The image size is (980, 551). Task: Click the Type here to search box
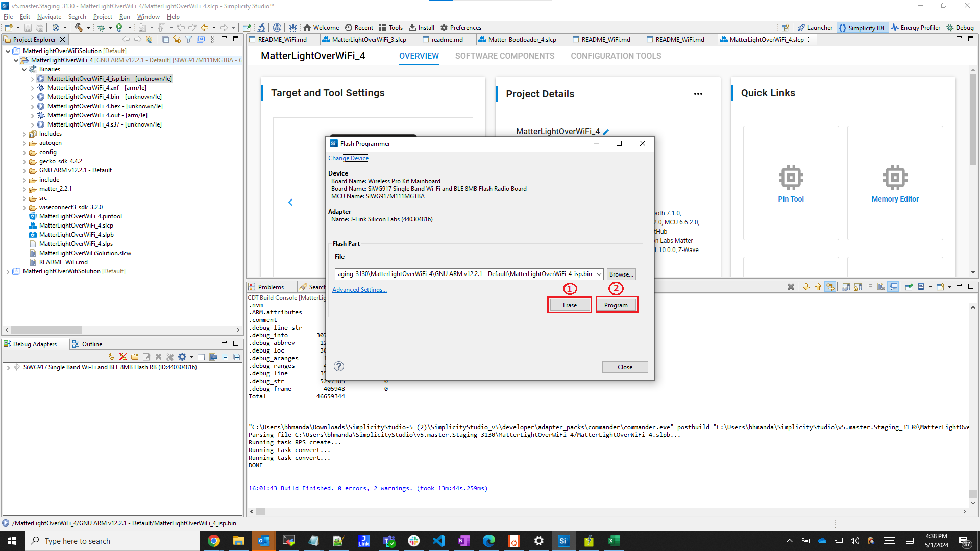coord(112,541)
